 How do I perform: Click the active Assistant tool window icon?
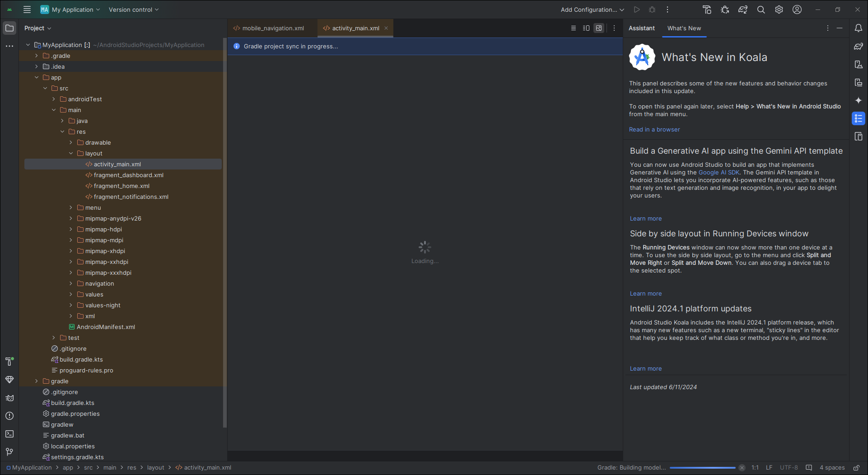[859, 118]
